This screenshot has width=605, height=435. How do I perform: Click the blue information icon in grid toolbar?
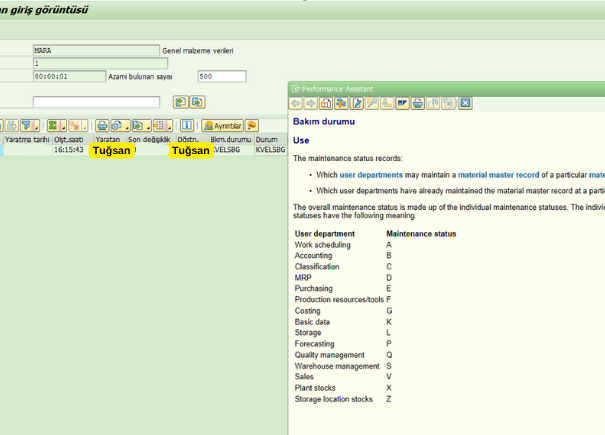(x=186, y=125)
